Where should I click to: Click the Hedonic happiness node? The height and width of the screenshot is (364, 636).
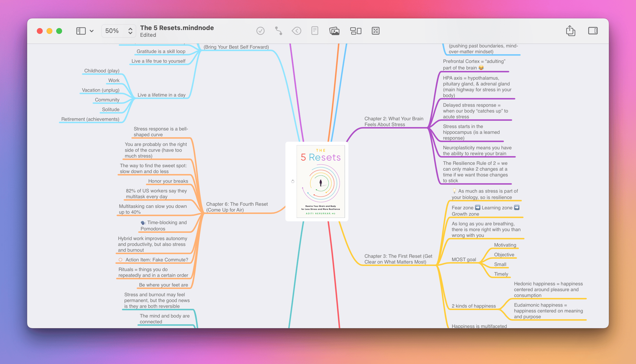[x=548, y=289]
